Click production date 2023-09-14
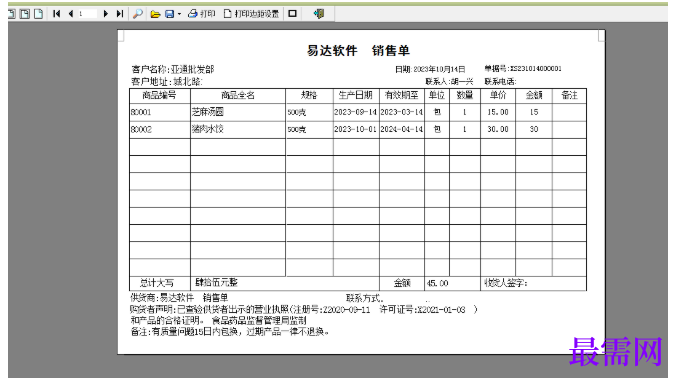The height and width of the screenshot is (383, 681). tap(355, 112)
